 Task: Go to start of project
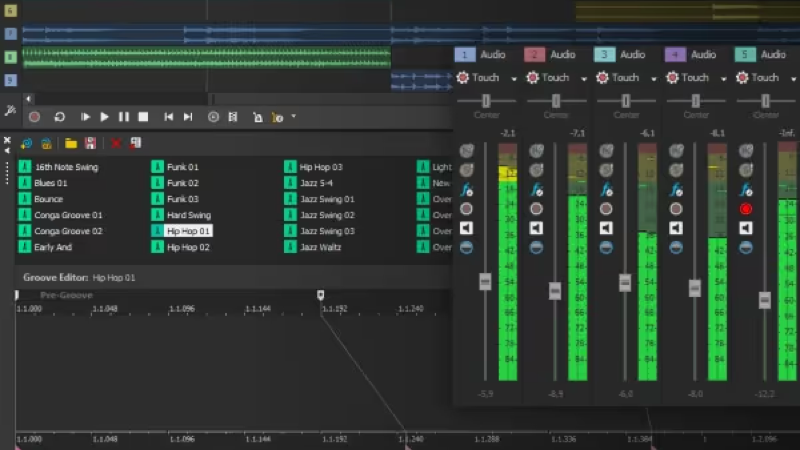(x=168, y=117)
